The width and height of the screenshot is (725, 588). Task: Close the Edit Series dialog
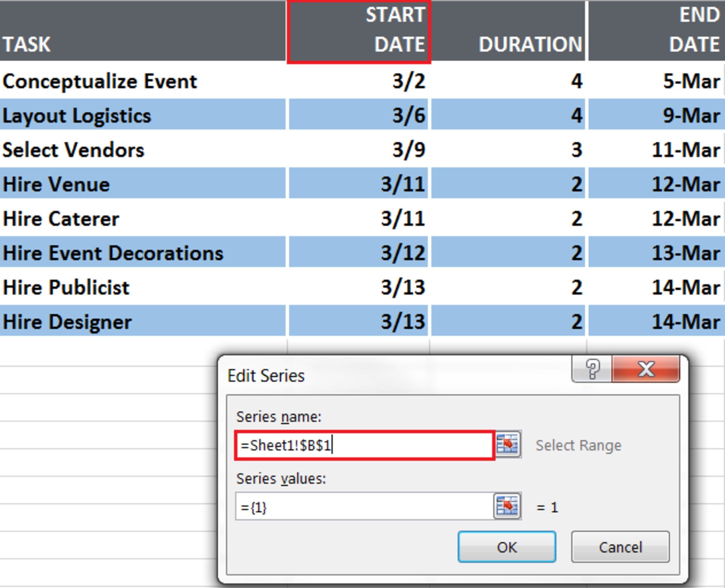tap(646, 368)
